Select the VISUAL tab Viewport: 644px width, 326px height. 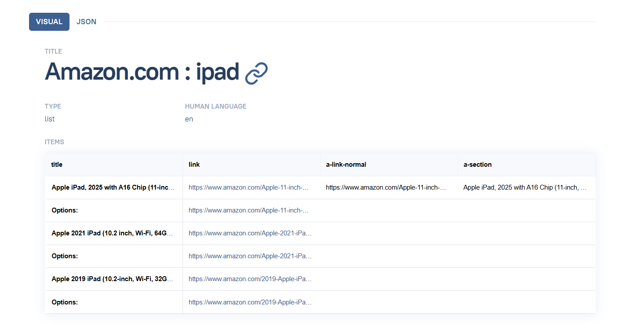(x=49, y=22)
